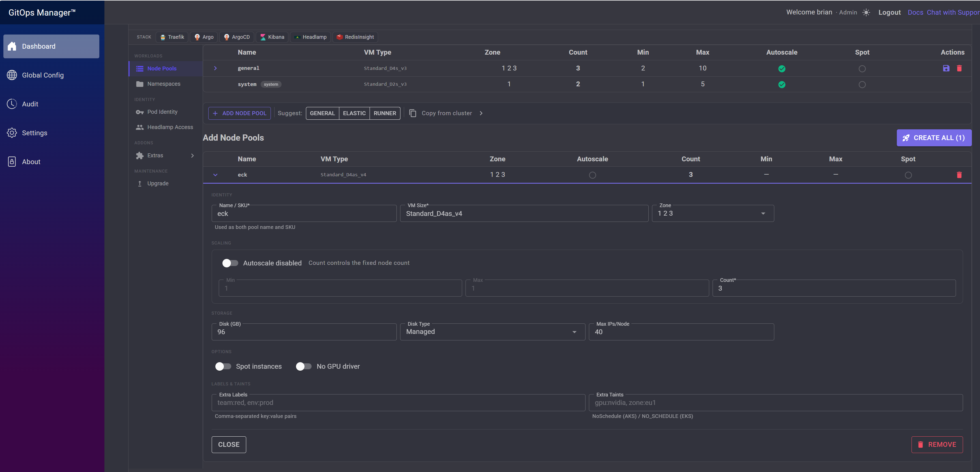Viewport: 980px width, 472px height.
Task: Click the Max IPs/Node field
Action: (681, 332)
